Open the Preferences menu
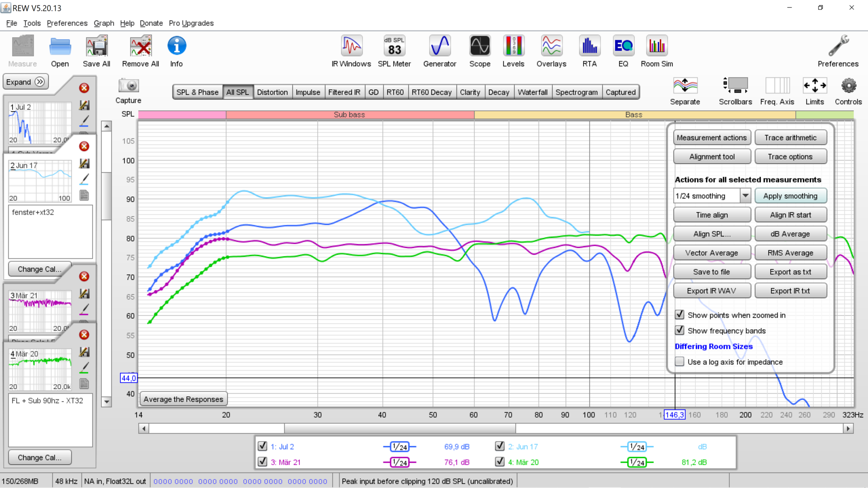This screenshot has height=488, width=868. coord(67,23)
